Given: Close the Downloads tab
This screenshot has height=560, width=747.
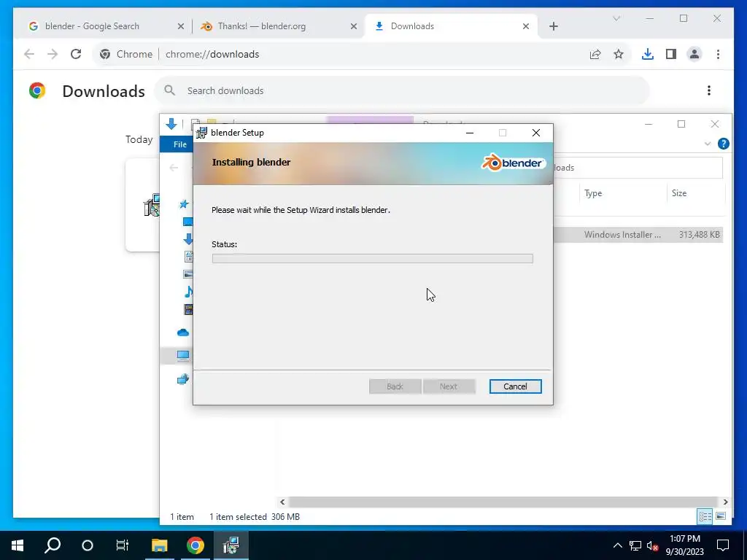Looking at the screenshot, I should tap(526, 26).
